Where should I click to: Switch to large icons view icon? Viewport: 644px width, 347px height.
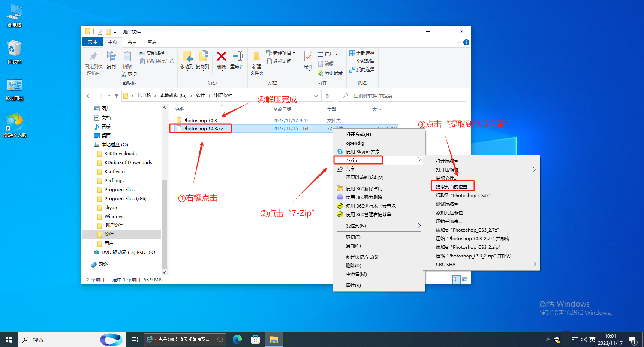coord(465,280)
